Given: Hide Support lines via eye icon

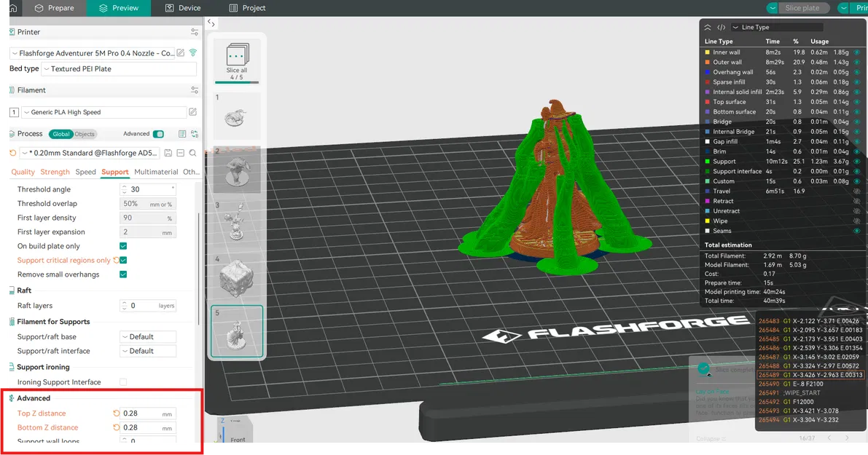Looking at the screenshot, I should click(856, 162).
